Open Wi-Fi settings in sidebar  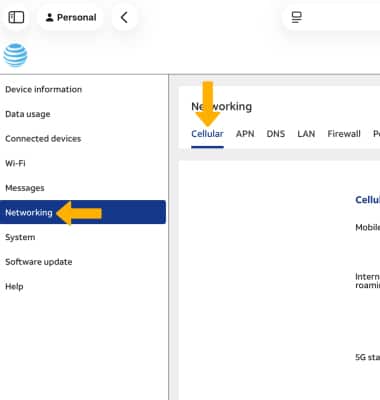15,163
